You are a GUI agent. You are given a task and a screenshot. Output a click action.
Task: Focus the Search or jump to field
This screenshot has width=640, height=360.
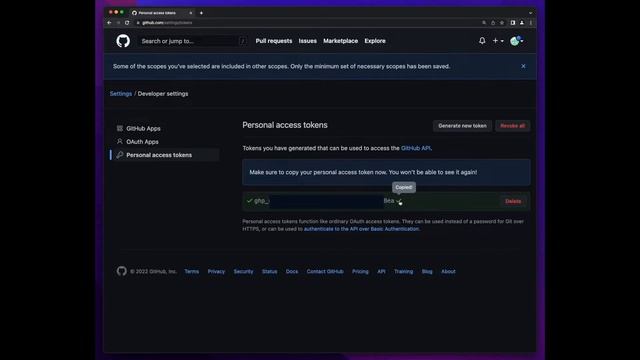pyautogui.click(x=193, y=41)
